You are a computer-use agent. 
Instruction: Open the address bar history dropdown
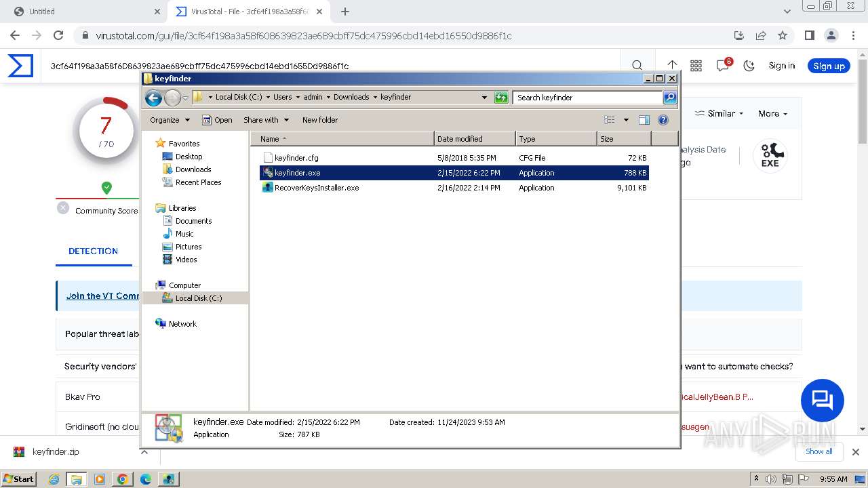pyautogui.click(x=484, y=98)
